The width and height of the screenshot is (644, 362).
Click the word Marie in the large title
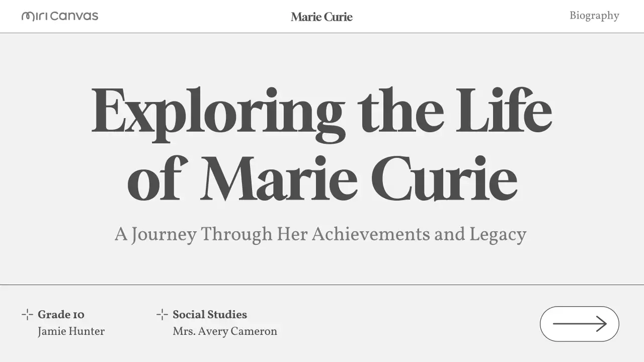(279, 178)
